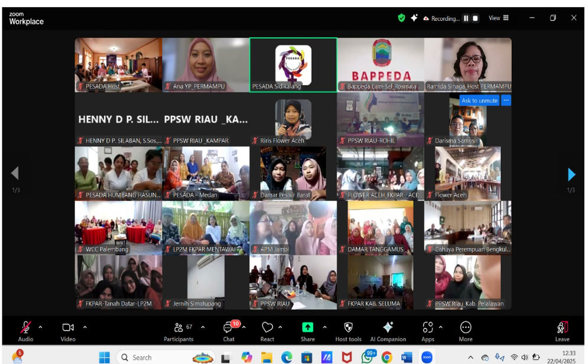This screenshot has width=588, height=364.
Task: Go to previous gallery page with left arrow
Action: (15, 173)
